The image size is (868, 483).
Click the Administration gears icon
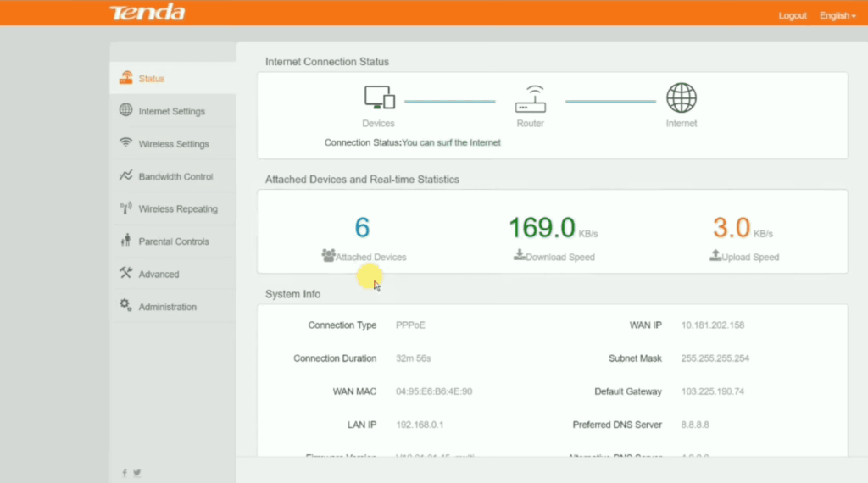coord(125,306)
